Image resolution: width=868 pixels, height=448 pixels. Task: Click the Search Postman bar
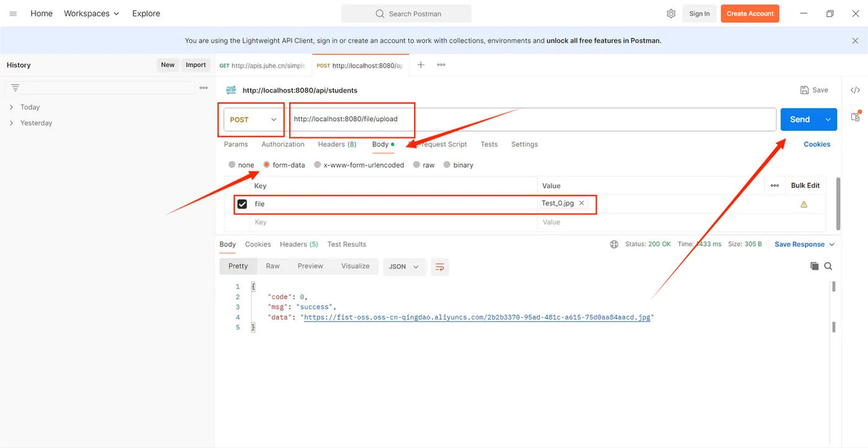click(406, 14)
